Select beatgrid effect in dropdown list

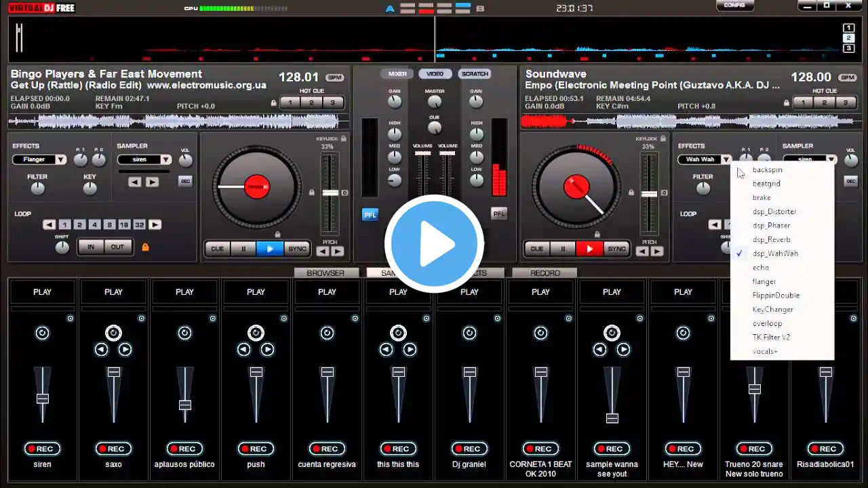(766, 184)
